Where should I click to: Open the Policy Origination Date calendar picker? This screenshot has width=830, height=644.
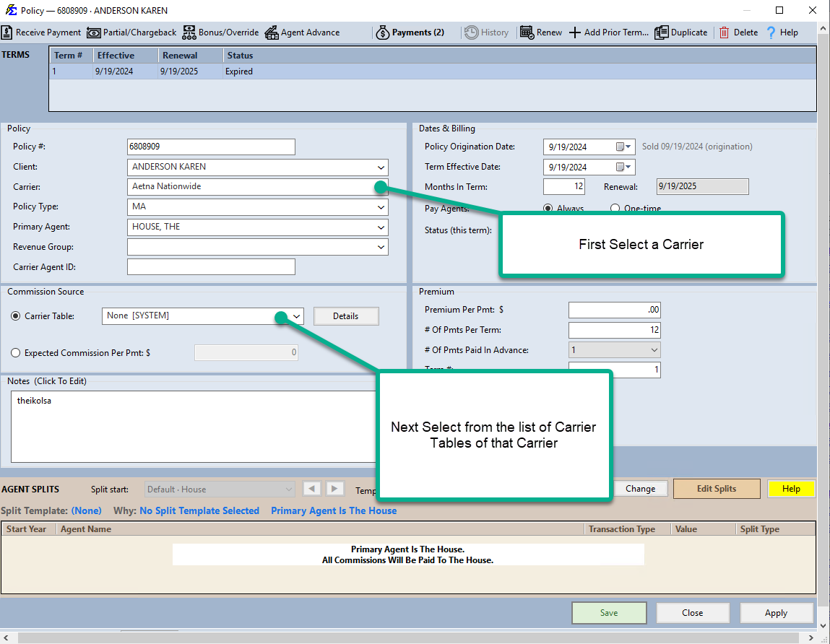point(623,147)
